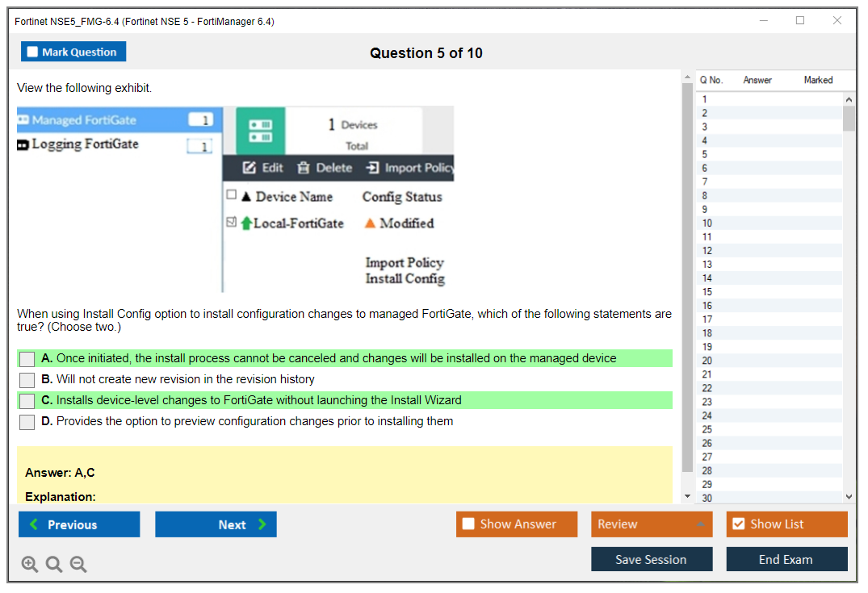Disable the Show List checkbox
This screenshot has width=868, height=593.
(x=738, y=524)
